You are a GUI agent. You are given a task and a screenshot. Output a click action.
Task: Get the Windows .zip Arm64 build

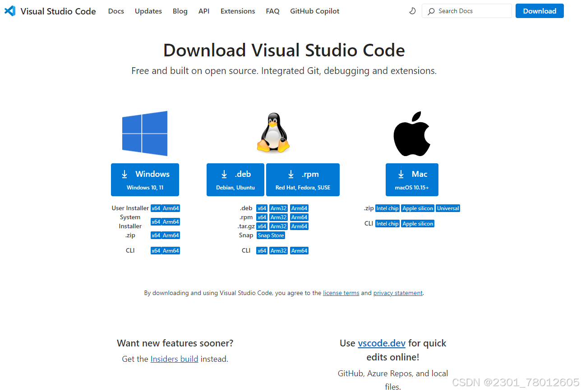(171, 235)
